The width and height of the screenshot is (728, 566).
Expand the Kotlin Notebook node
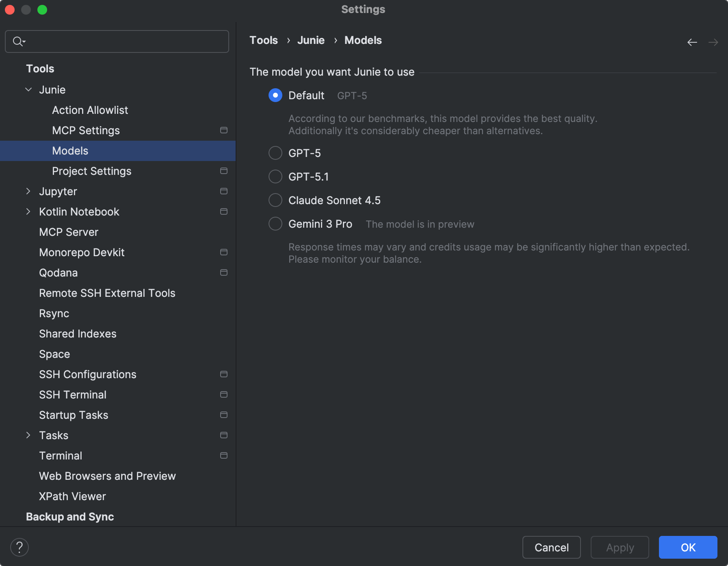[x=28, y=211]
